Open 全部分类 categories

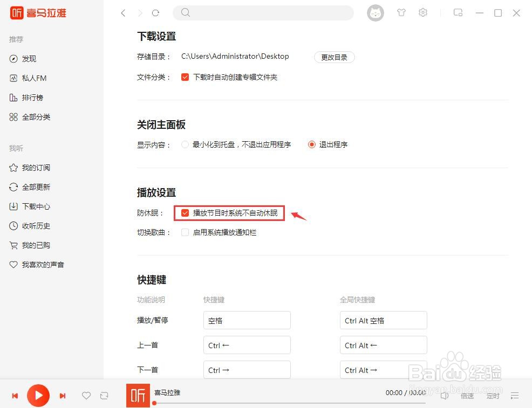click(x=30, y=117)
